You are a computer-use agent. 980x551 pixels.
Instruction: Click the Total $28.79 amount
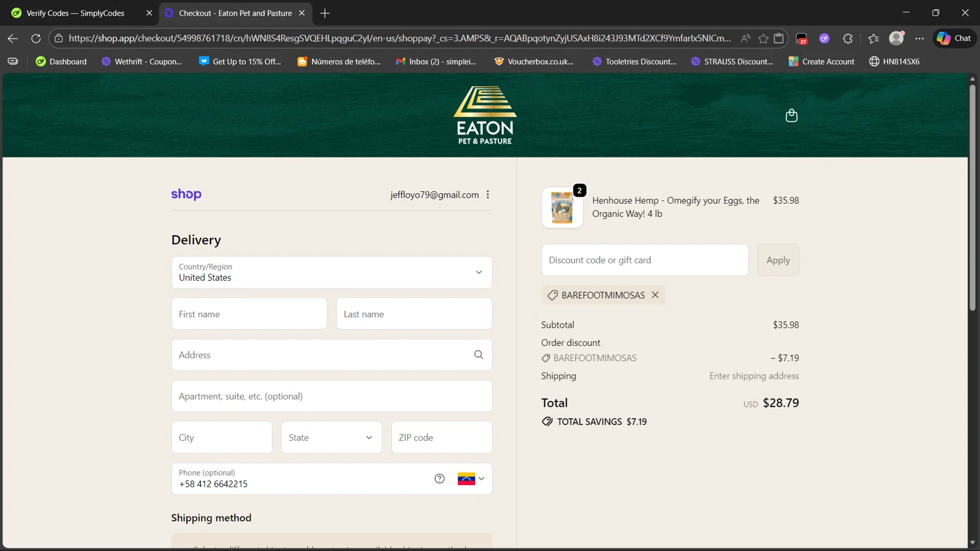click(781, 403)
